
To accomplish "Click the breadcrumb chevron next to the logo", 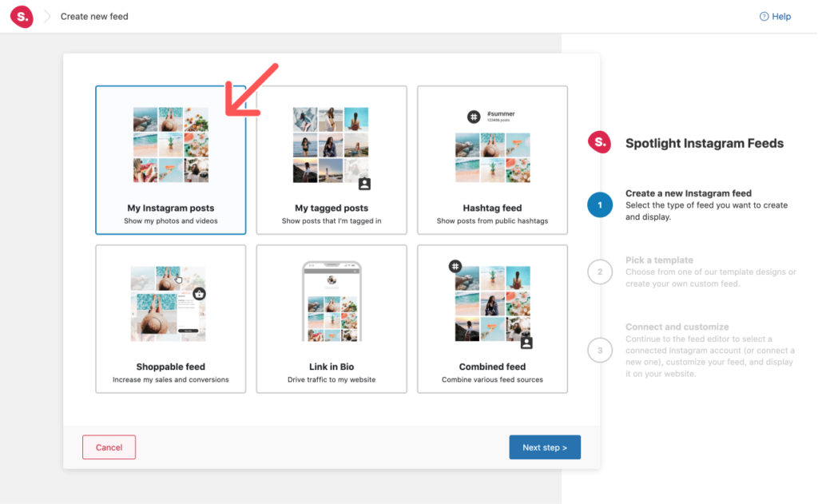I will click(x=46, y=16).
